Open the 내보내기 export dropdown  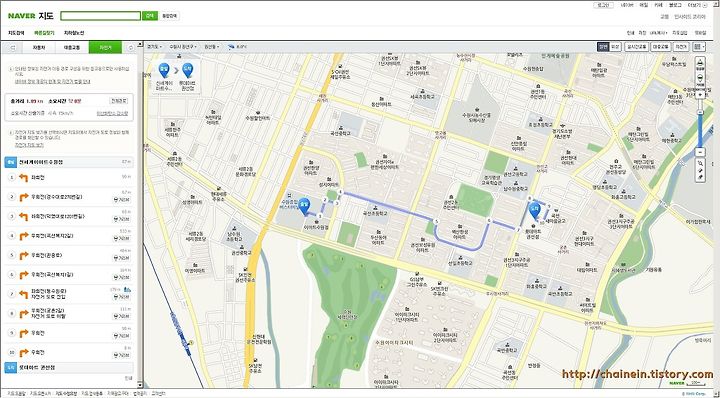[659, 33]
